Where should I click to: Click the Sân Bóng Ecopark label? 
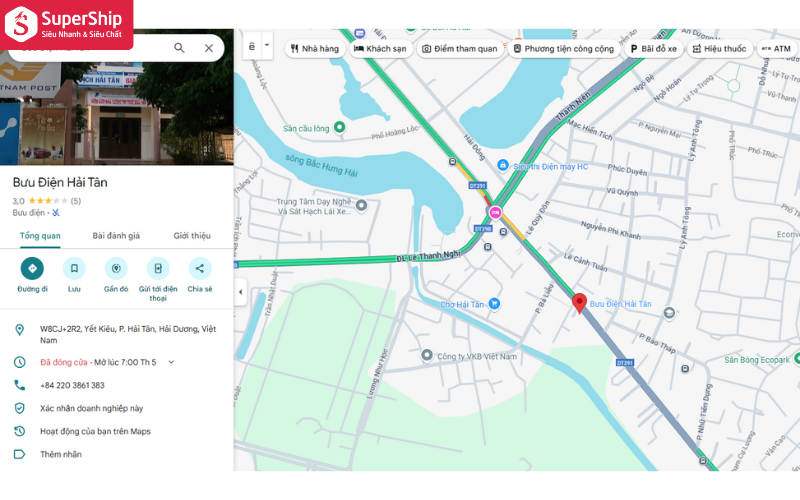[757, 360]
